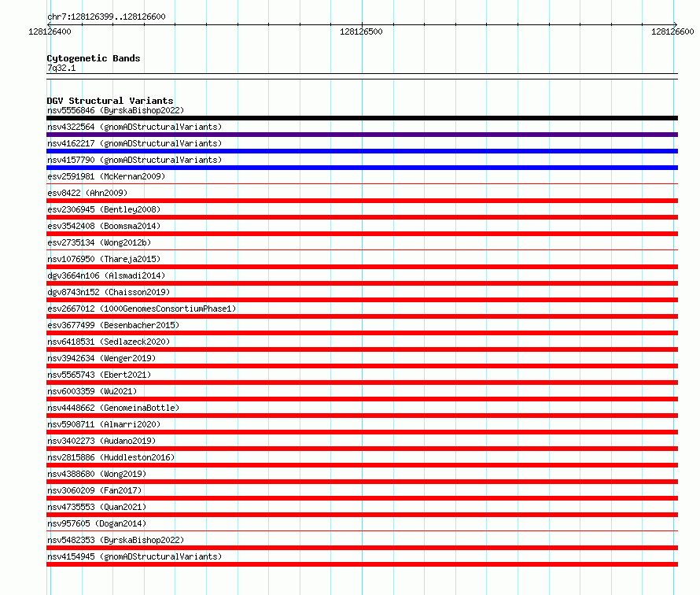
Task: Open the nsv4154945 (gnomADStructuralVariants) label
Action: (x=134, y=556)
